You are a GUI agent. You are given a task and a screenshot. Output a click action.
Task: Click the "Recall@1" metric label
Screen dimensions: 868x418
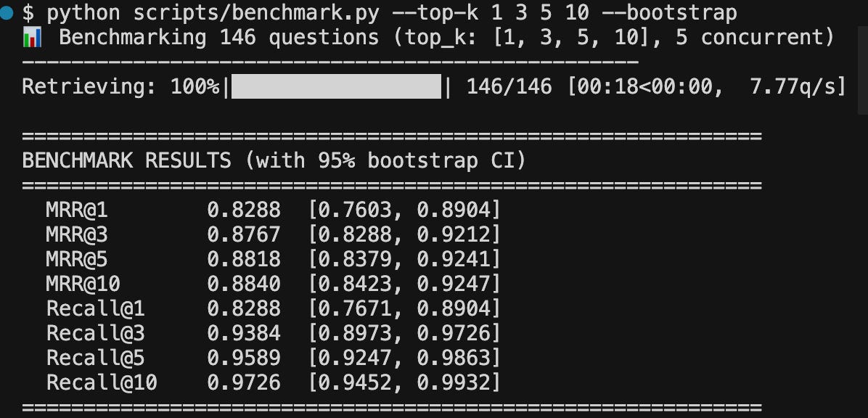(x=96, y=308)
